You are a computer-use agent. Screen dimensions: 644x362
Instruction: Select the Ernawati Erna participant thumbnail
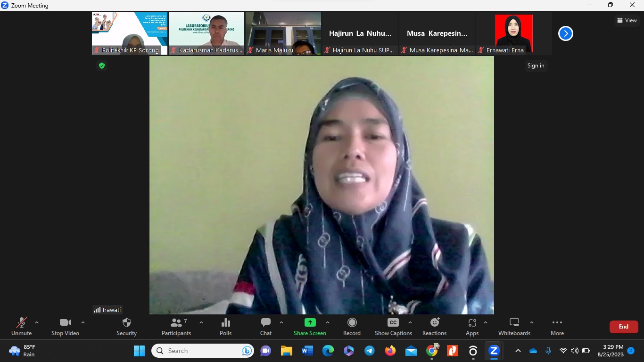(513, 33)
